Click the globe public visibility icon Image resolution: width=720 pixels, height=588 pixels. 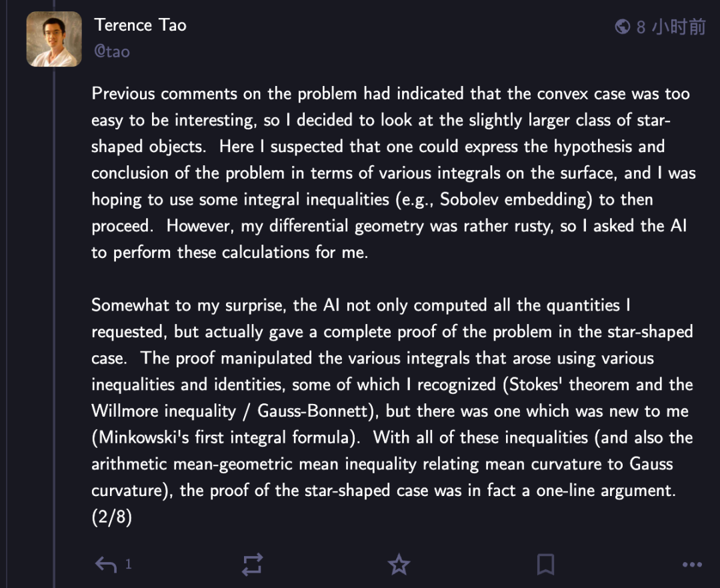(x=623, y=27)
